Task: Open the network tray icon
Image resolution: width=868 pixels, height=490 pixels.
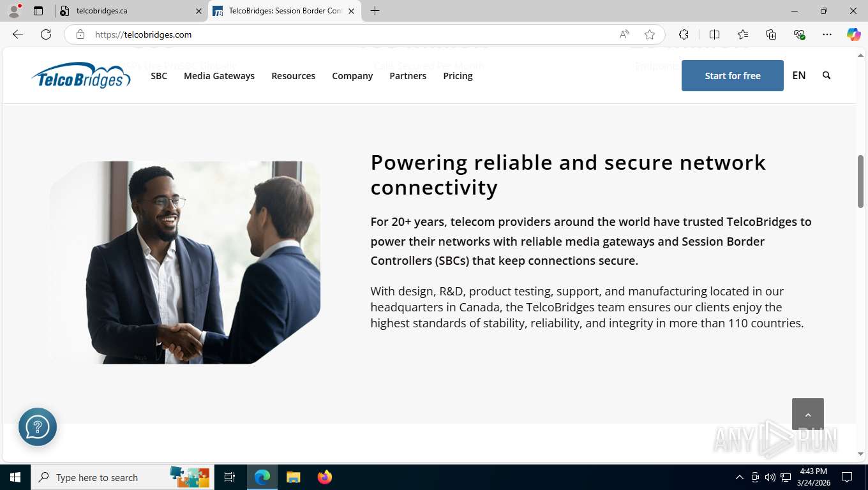Action: [786, 477]
